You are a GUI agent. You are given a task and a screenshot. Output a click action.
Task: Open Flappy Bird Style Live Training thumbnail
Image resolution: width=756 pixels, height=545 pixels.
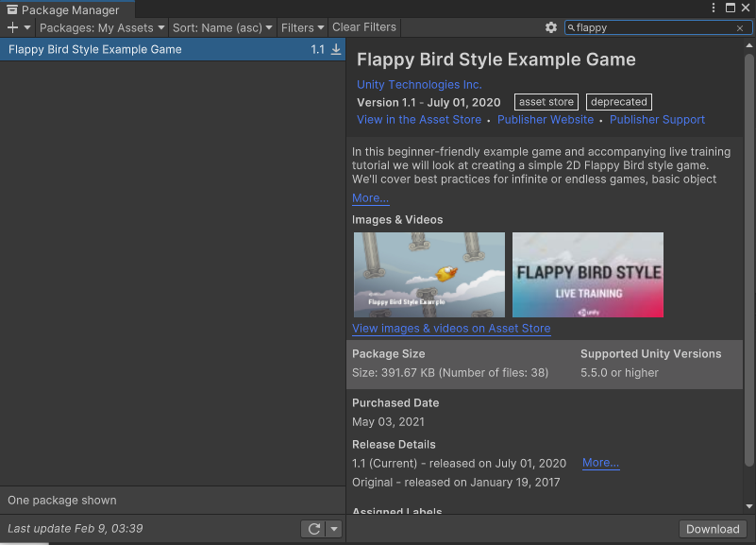coord(588,275)
